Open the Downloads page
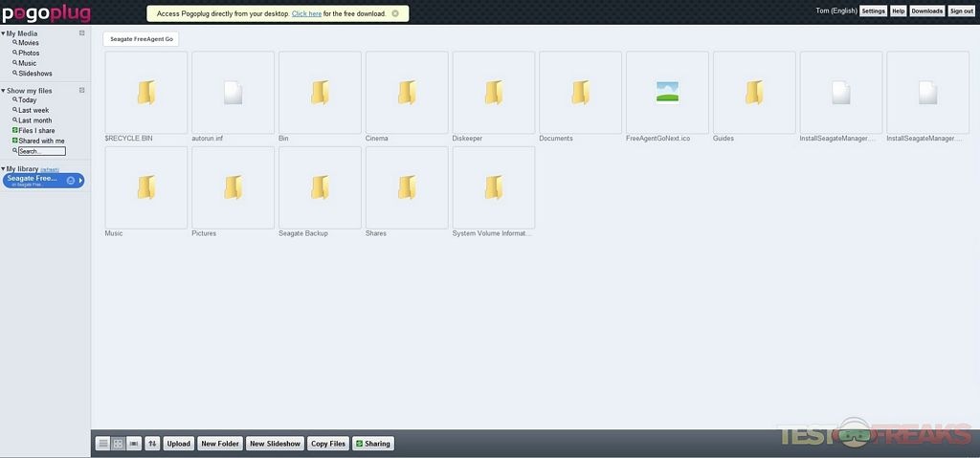The width and height of the screenshot is (980, 458). (926, 11)
